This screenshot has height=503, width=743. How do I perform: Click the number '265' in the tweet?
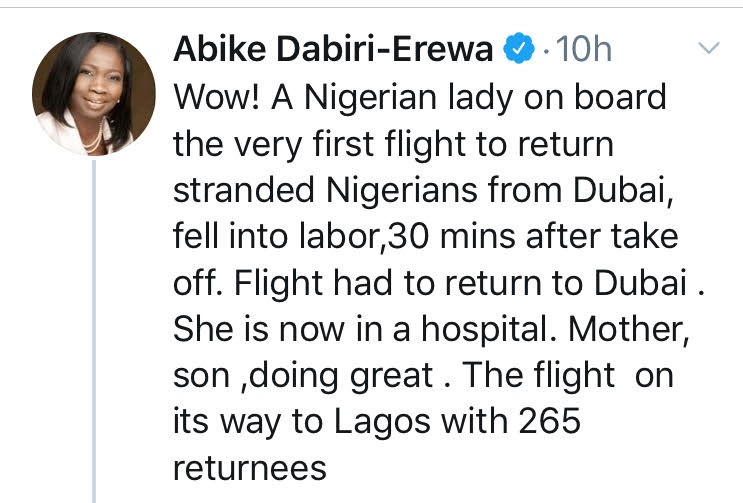pos(549,421)
